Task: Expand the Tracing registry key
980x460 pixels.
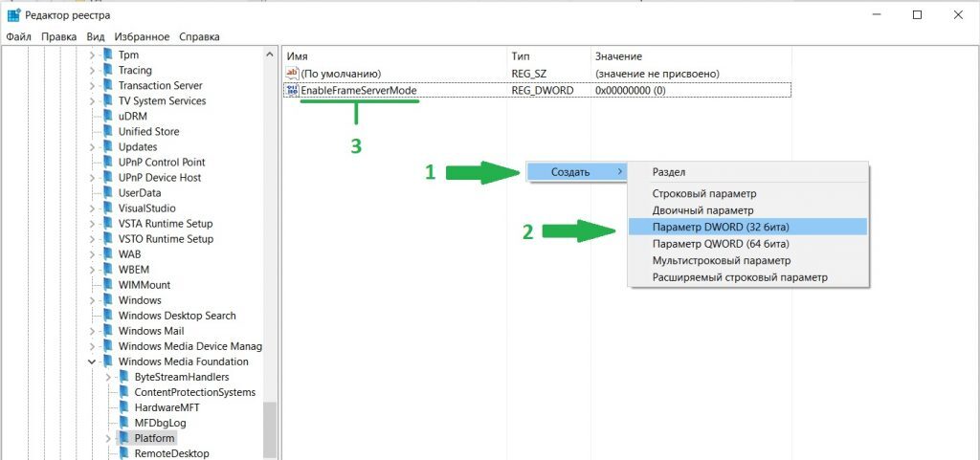Action: [x=93, y=71]
